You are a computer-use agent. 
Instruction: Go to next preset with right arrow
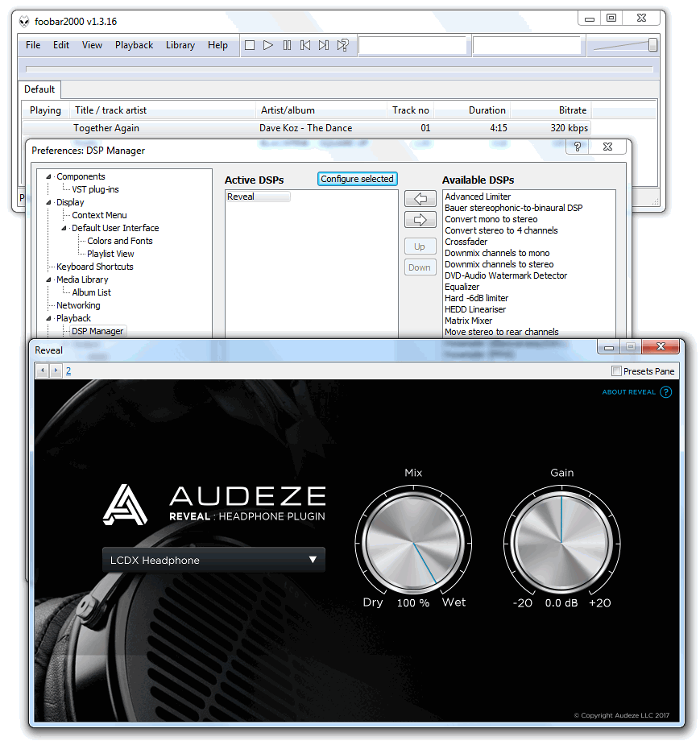56,370
